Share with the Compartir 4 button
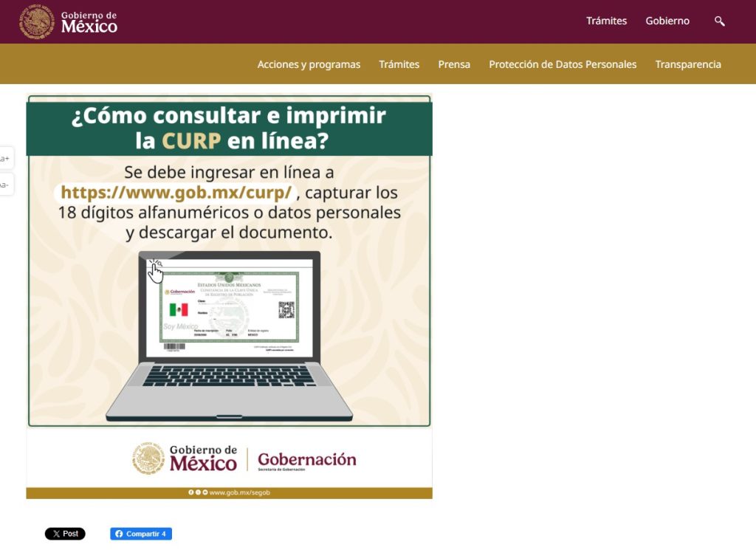 pyautogui.click(x=141, y=533)
